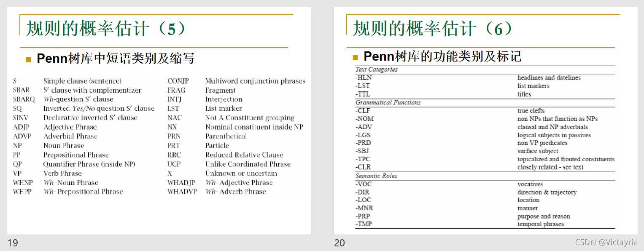
Task: Click the PRT abbreviation
Action: 174,146
